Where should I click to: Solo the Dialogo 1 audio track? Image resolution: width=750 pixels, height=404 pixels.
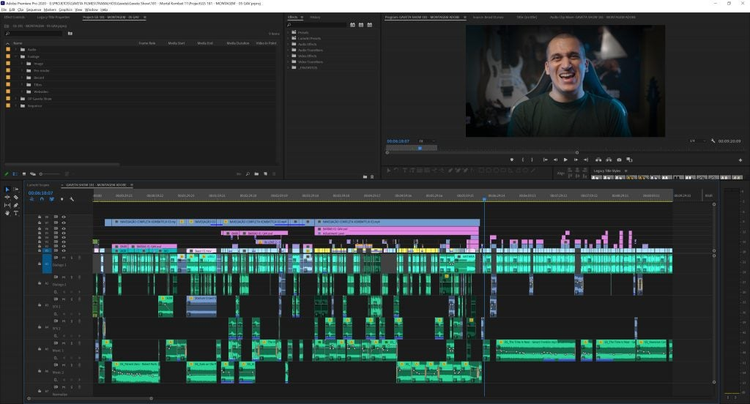point(71,258)
